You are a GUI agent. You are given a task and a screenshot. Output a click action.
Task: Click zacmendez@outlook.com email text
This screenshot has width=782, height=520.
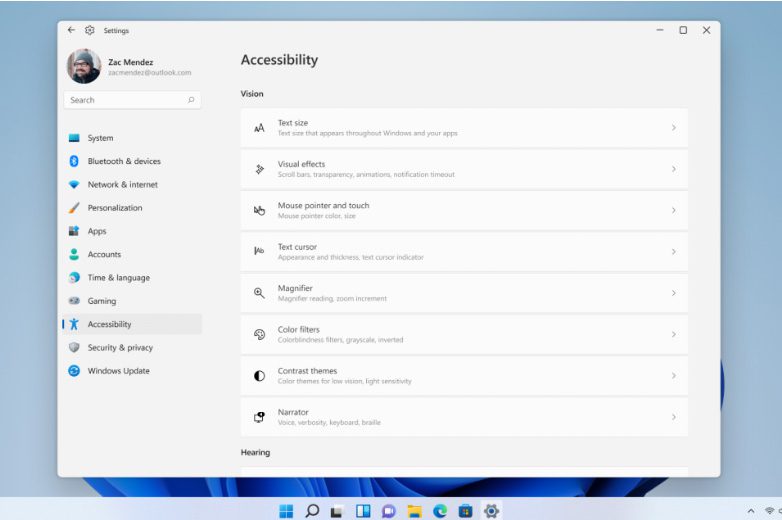tap(150, 73)
